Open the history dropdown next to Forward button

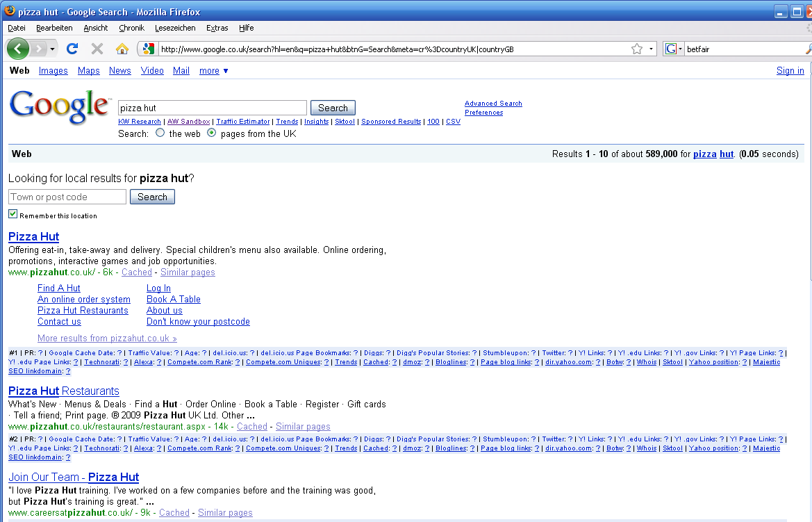coord(52,49)
